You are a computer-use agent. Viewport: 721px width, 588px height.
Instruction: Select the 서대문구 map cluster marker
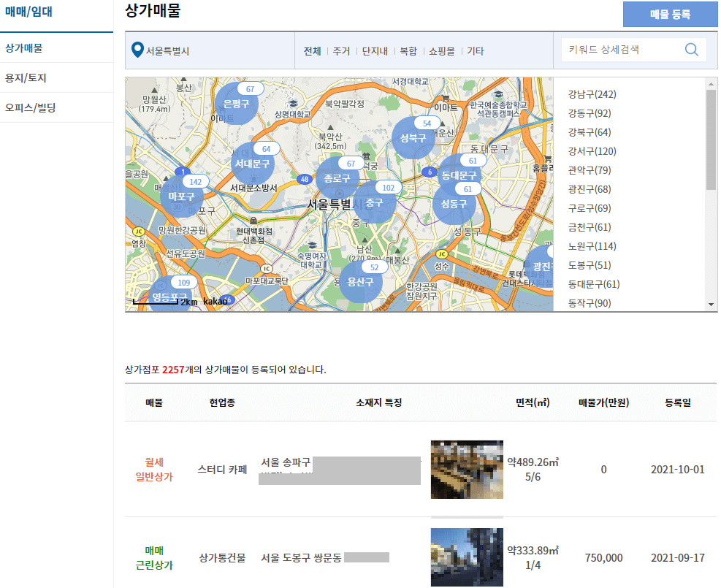point(253,163)
